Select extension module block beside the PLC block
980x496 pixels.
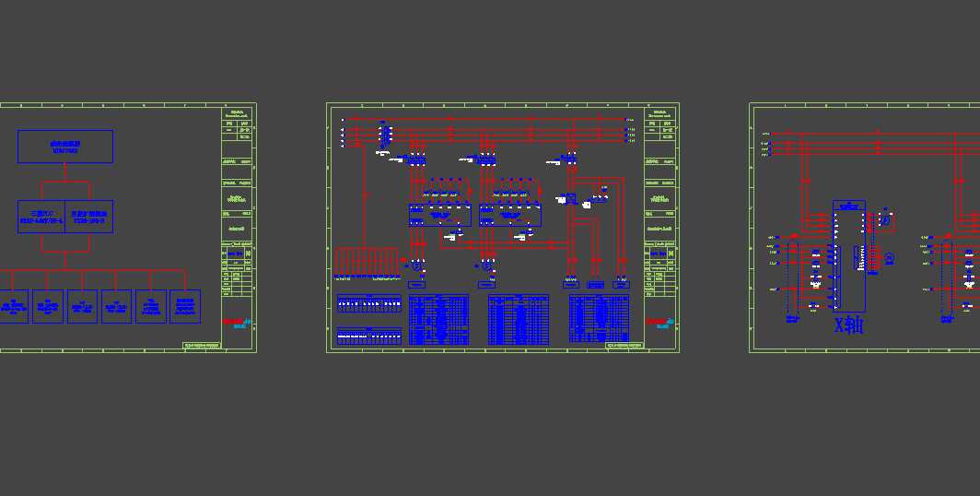(x=88, y=217)
